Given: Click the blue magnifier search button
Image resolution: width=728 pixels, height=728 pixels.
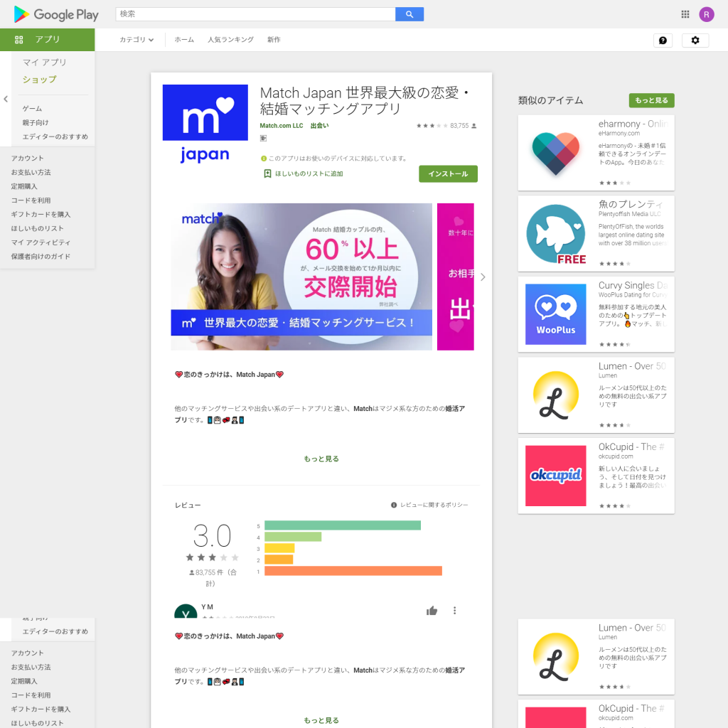Looking at the screenshot, I should [409, 14].
